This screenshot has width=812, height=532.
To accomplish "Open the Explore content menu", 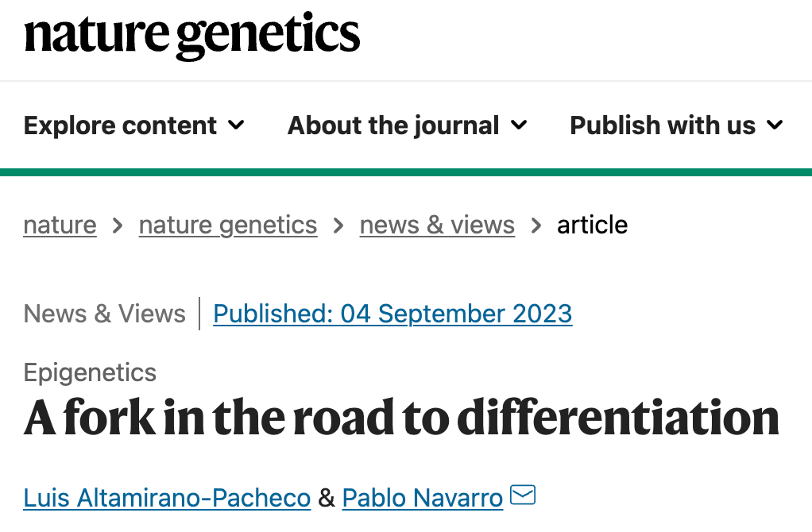I will [120, 125].
